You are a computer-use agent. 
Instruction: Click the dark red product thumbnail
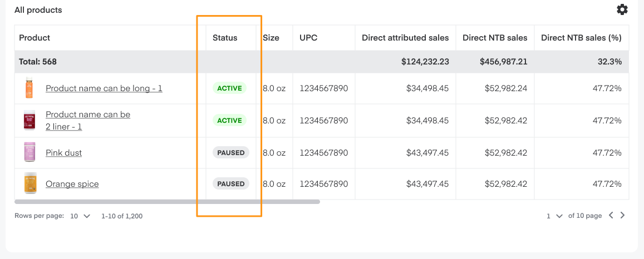29,120
